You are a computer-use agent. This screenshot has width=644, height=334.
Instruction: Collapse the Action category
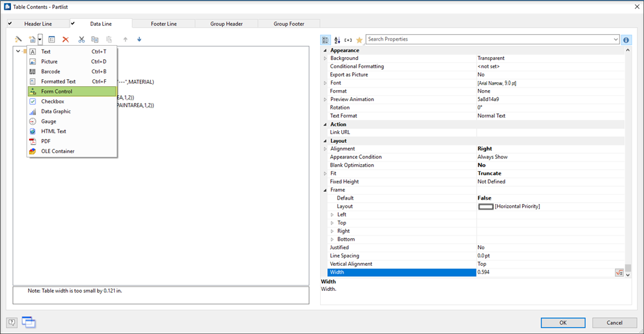(325, 124)
